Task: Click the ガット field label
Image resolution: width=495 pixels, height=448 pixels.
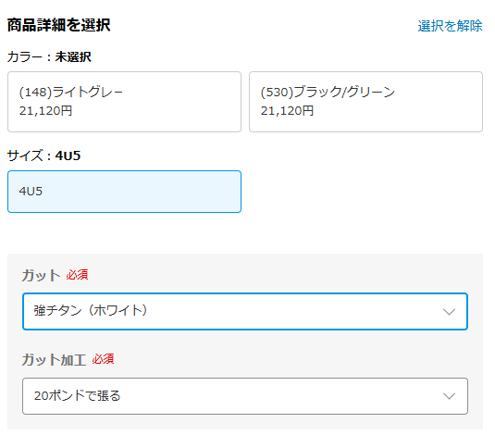Action: click(x=41, y=275)
